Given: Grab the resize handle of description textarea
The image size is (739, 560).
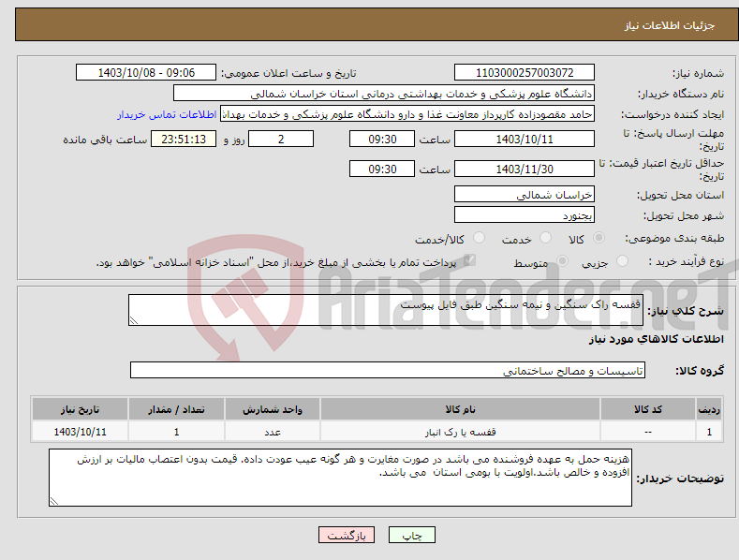Looking at the screenshot, I should [x=134, y=320].
